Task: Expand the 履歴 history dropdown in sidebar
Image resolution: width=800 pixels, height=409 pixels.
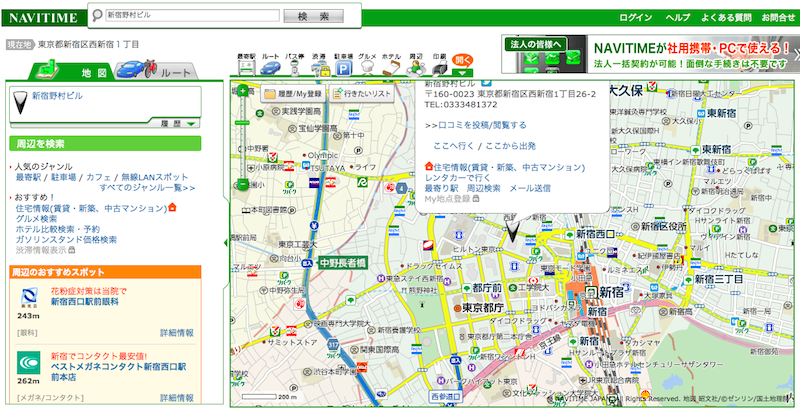Action: 178,123
